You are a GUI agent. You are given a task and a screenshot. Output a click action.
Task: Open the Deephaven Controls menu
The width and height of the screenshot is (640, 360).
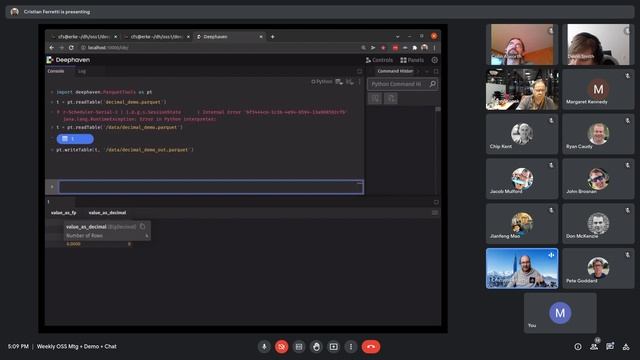click(379, 60)
